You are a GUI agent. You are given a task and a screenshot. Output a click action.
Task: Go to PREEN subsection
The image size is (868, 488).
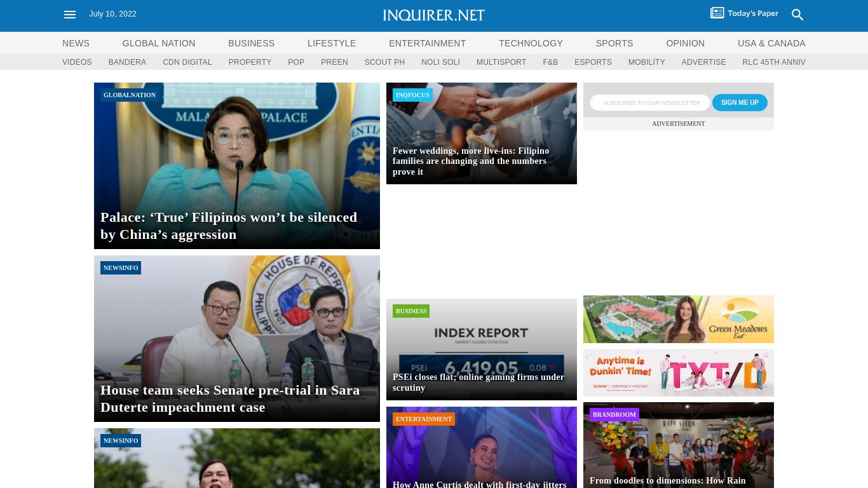click(334, 62)
